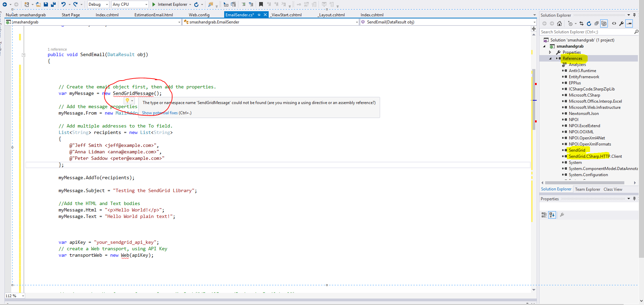This screenshot has width=644, height=305.
Task: Collapse the References node
Action: pos(550,58)
